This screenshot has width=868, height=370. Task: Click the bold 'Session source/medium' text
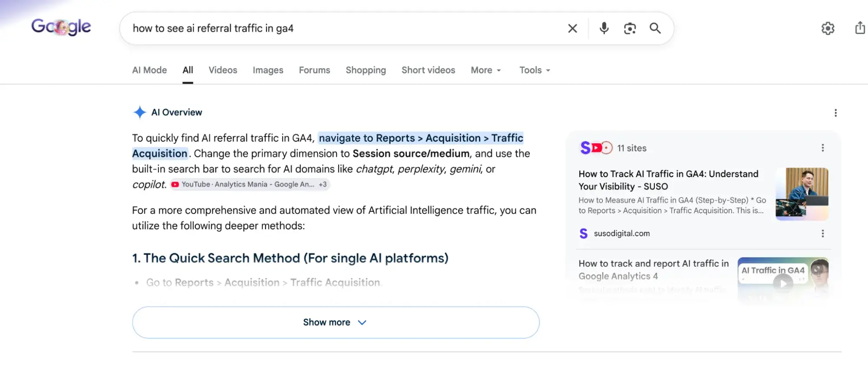[411, 154]
